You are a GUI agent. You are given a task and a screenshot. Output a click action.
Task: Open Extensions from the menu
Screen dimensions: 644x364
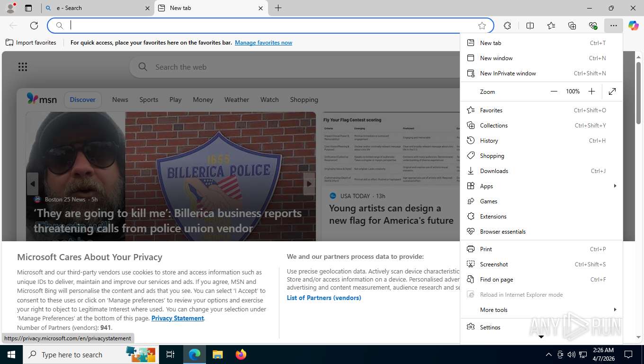coord(541,216)
